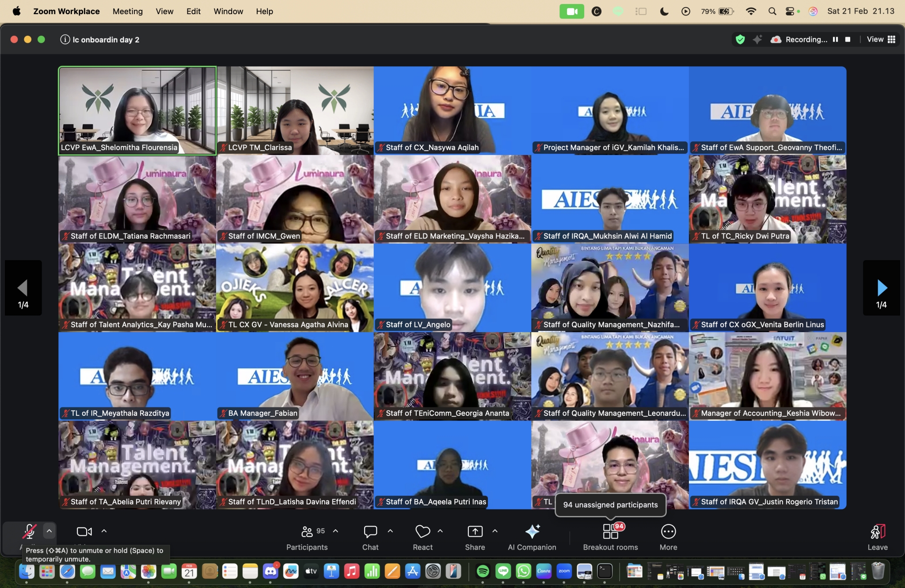Toggle the video camera on
Image resolution: width=905 pixels, height=588 pixels.
[x=84, y=531]
